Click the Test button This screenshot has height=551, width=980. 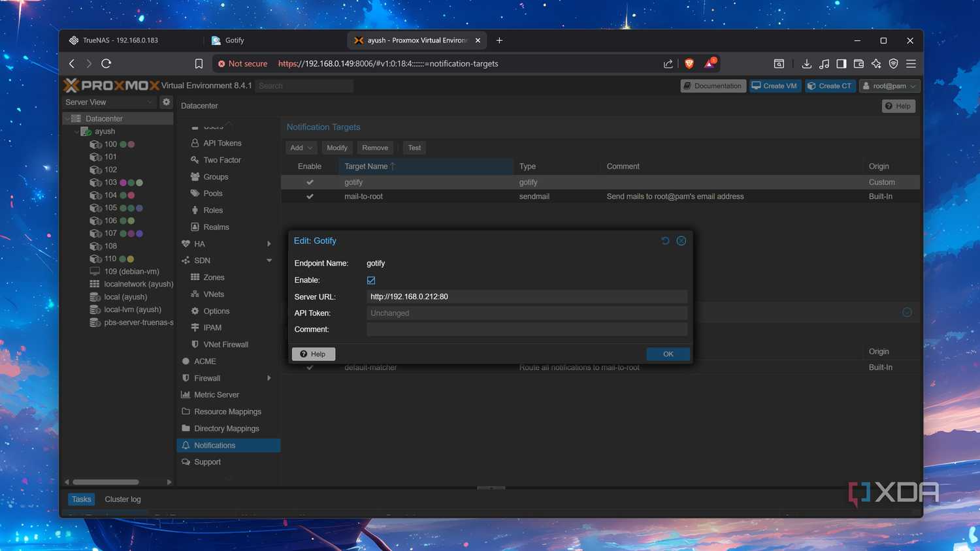[x=414, y=148]
